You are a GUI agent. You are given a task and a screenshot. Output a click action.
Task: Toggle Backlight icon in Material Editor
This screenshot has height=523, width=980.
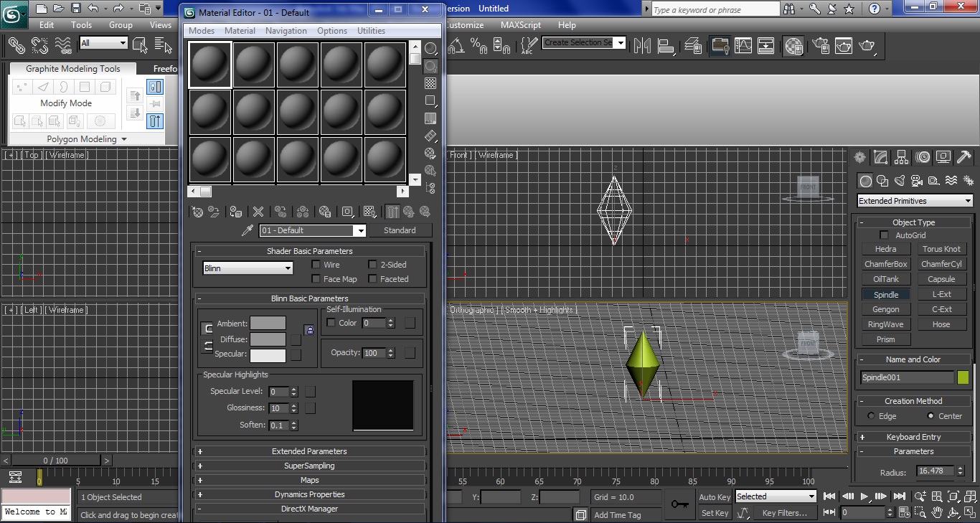430,66
